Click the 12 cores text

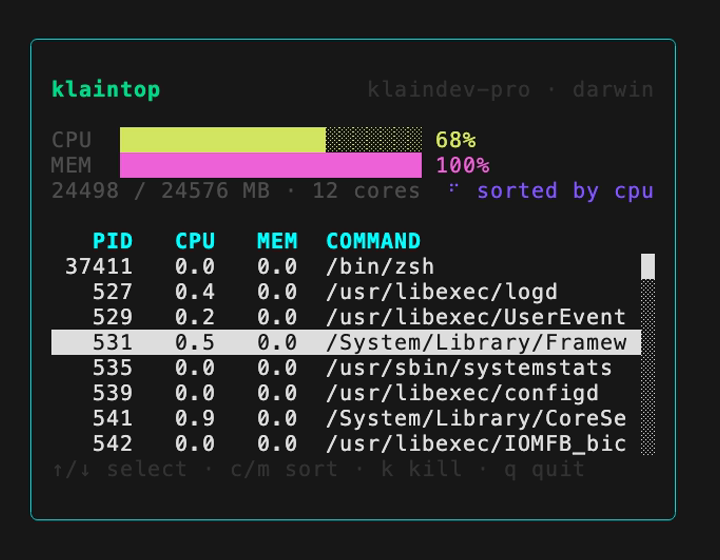366,190
